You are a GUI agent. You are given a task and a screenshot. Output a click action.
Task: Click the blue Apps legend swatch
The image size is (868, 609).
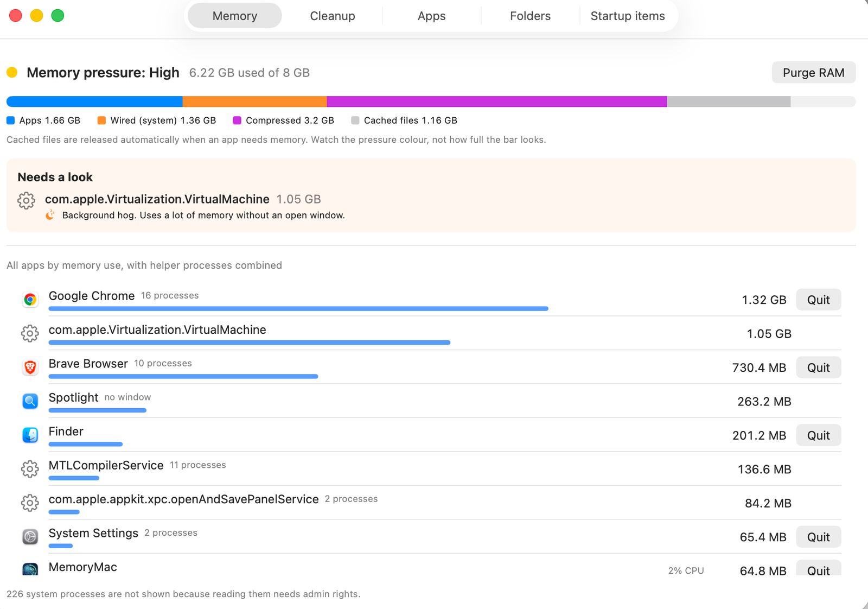[x=11, y=120]
